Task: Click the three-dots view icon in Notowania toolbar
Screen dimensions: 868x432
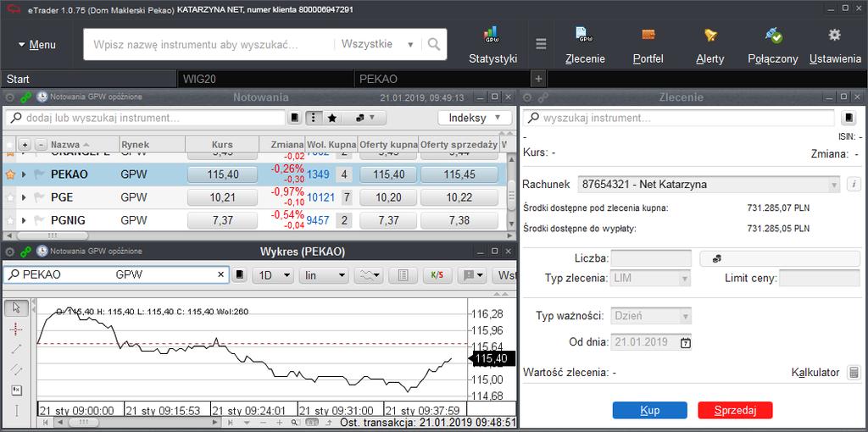Action: tap(314, 118)
